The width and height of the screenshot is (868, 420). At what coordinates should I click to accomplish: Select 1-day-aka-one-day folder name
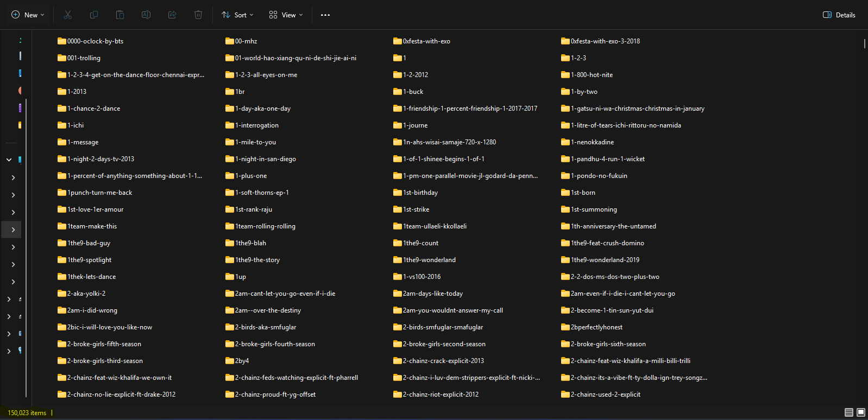point(263,109)
